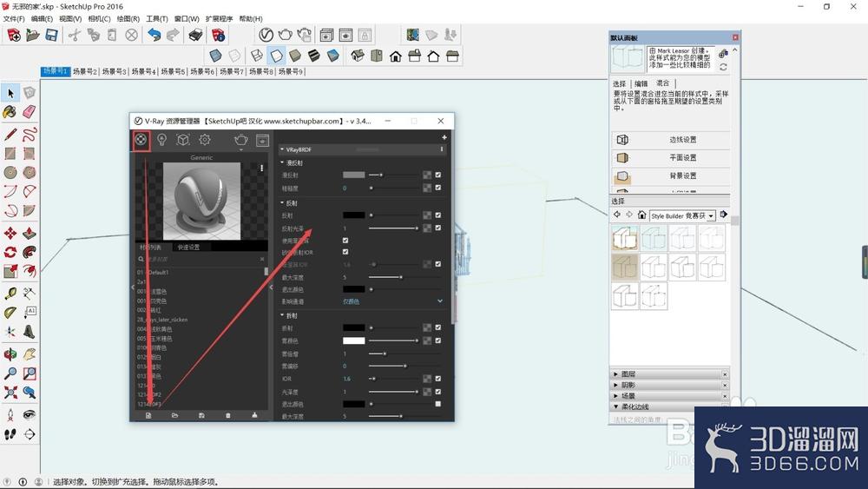The image size is (868, 489).
Task: Click the 背景设置 background settings button
Action: point(670,176)
